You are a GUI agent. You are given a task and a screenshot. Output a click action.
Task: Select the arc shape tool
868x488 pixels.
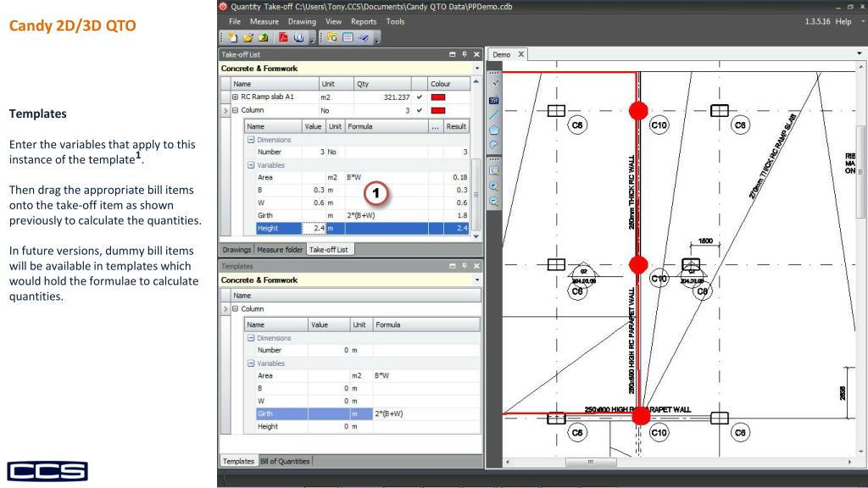click(x=494, y=145)
